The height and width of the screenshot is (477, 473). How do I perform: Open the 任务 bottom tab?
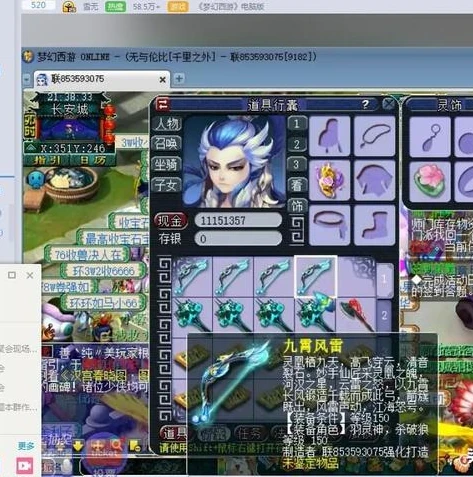coord(249,433)
